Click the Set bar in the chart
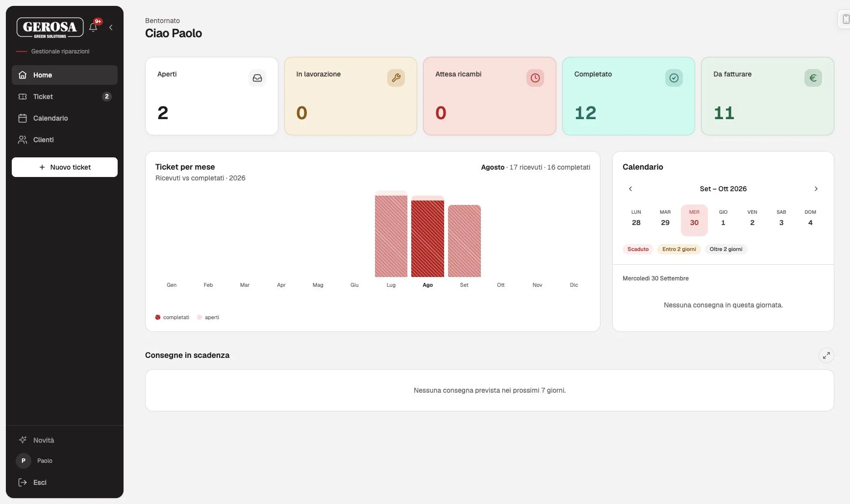Viewport: 850px width, 504px height. point(464,241)
